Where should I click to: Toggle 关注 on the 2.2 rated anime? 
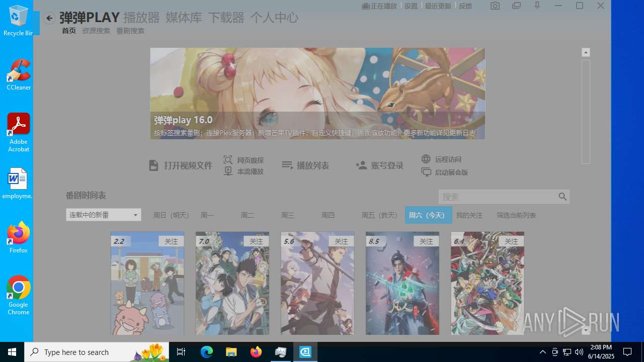click(x=171, y=241)
